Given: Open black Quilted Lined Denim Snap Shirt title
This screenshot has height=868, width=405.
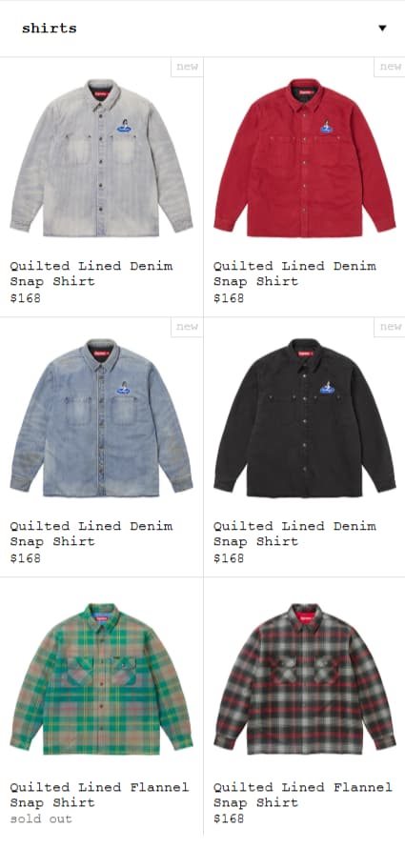Looking at the screenshot, I should tap(294, 534).
